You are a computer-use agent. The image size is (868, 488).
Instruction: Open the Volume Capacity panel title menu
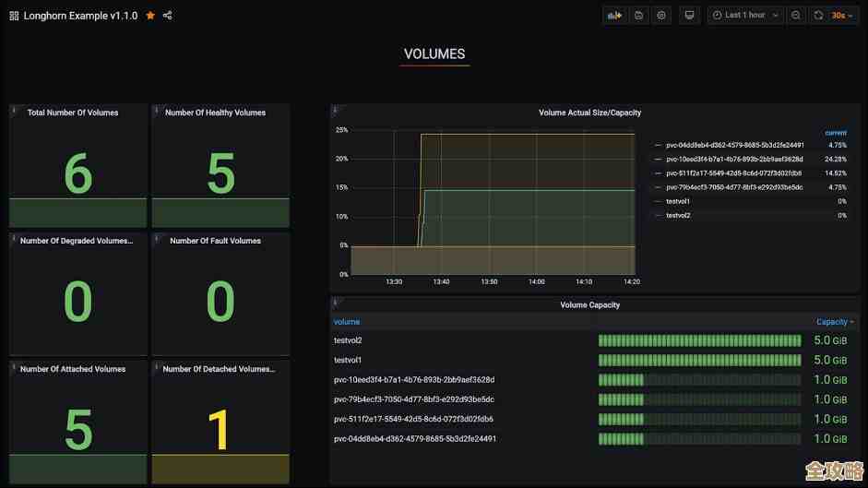tap(589, 304)
